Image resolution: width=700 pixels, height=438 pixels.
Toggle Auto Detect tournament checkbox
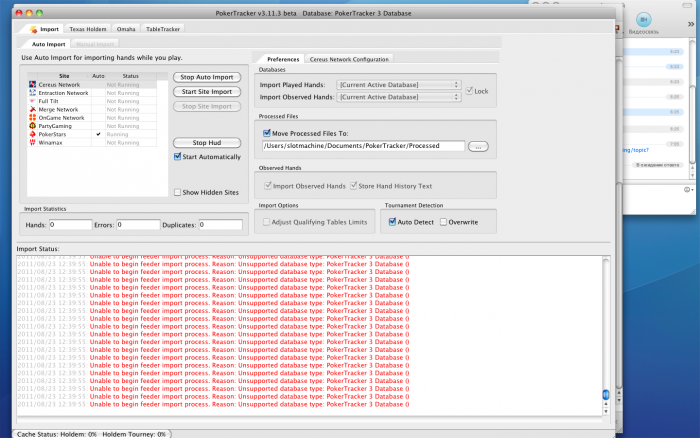click(392, 222)
